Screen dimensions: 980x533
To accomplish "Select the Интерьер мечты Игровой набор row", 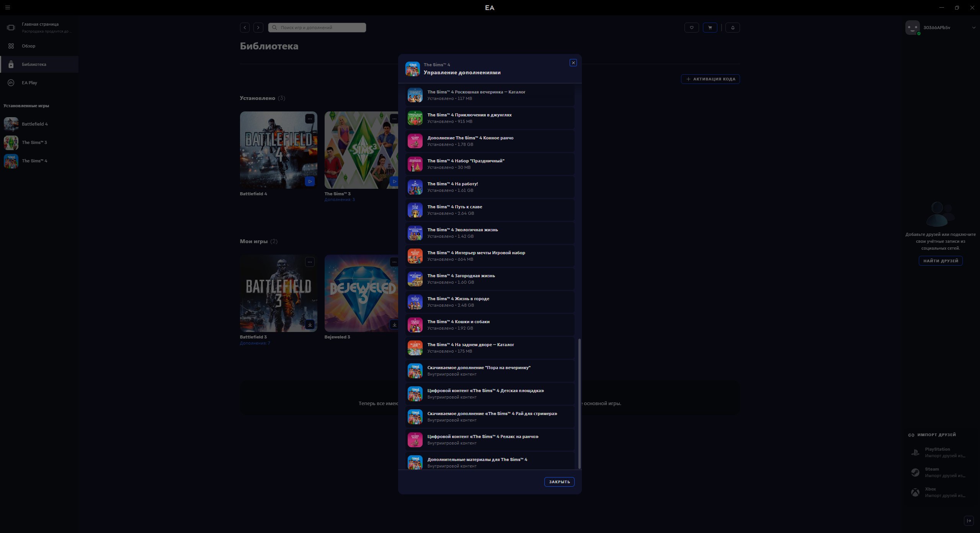I will [x=490, y=256].
